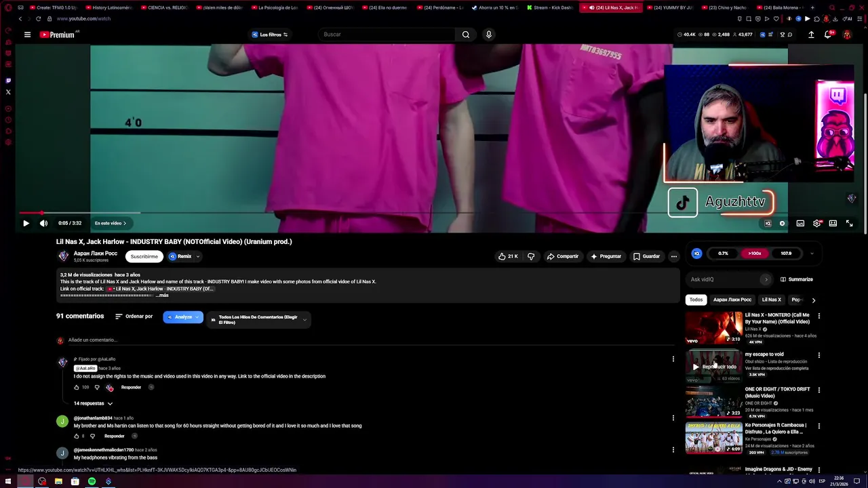Screen dimensions: 868x488
Task: Mute the video volume
Action: [43, 223]
